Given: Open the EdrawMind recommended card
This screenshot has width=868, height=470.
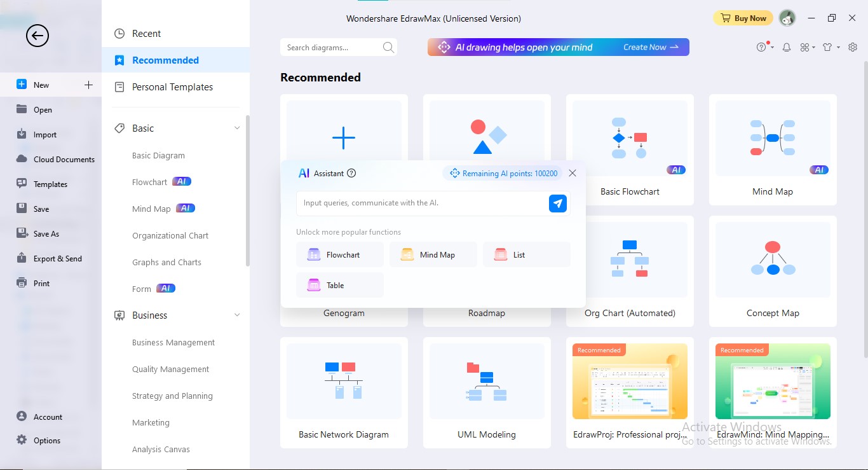Looking at the screenshot, I should (x=773, y=393).
